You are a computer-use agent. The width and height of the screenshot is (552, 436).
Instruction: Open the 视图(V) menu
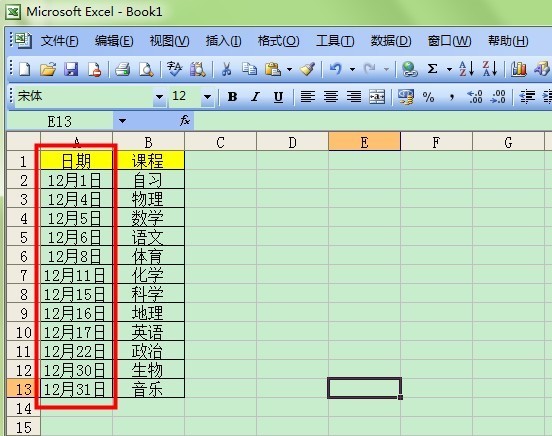169,41
